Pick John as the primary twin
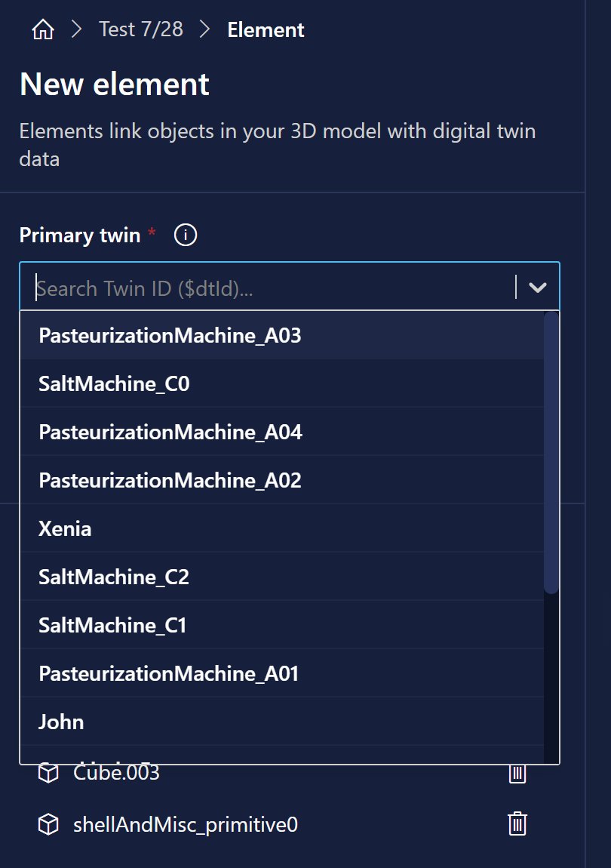 61,722
